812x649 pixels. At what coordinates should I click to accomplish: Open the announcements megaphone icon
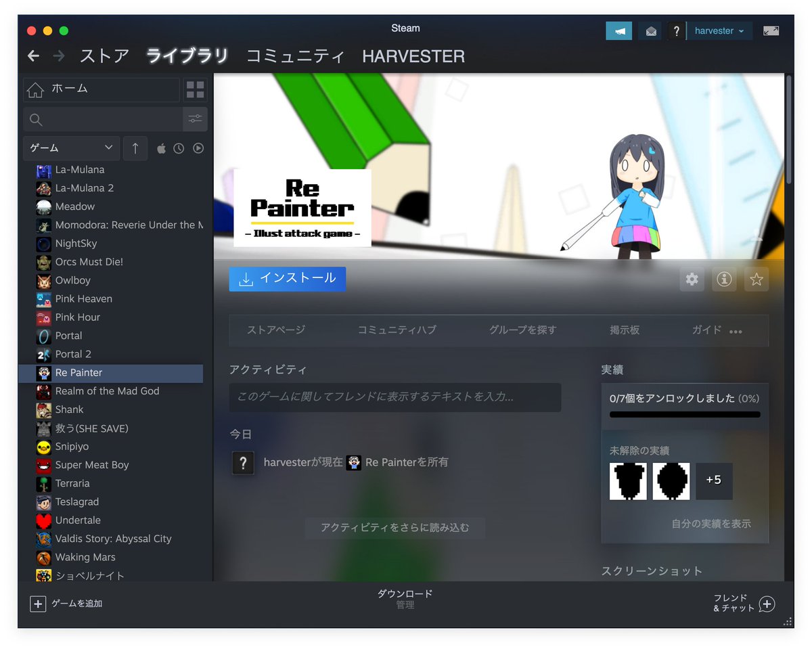click(x=618, y=31)
